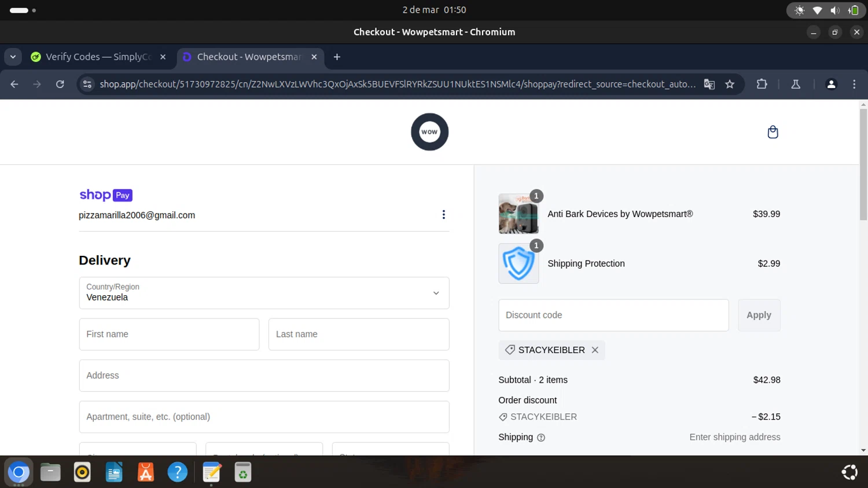Click the date and time clock
Viewport: 868px width, 488px height.
click(x=434, y=10)
